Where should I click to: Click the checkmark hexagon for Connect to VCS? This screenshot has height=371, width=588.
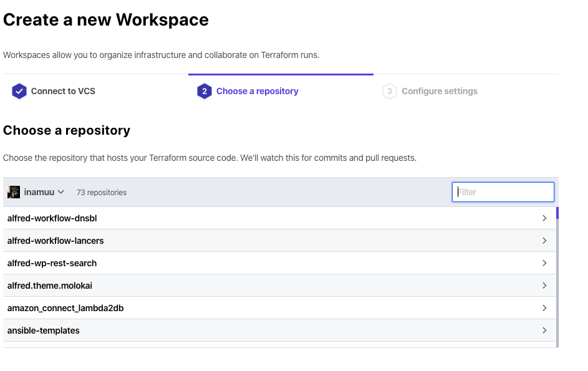click(x=19, y=91)
